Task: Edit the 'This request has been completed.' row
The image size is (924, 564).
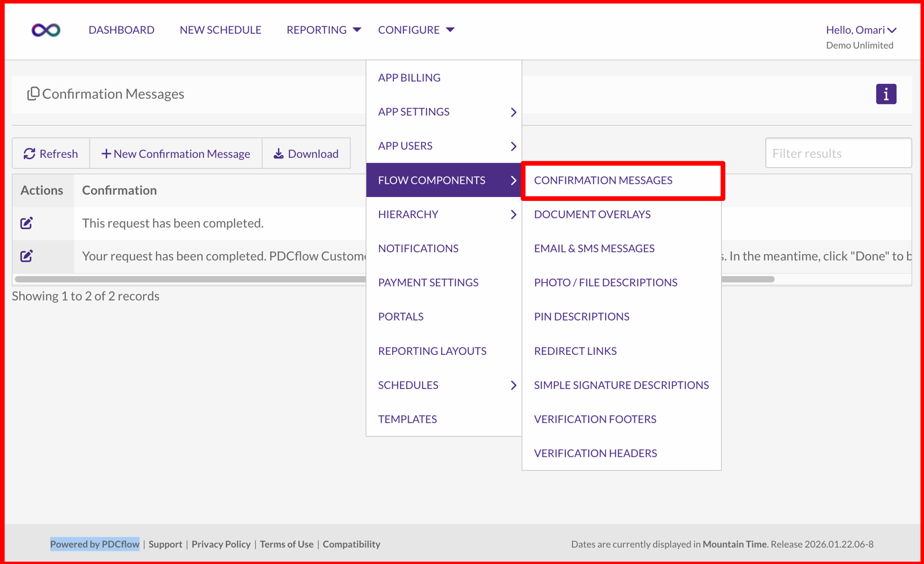Action: click(x=26, y=223)
